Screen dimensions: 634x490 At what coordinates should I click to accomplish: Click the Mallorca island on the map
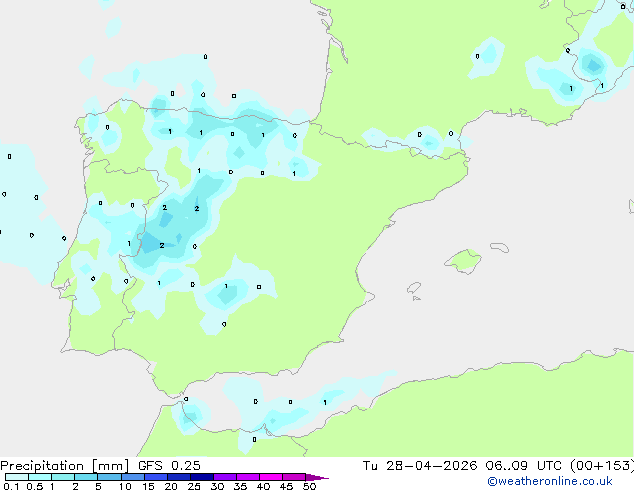point(463,262)
